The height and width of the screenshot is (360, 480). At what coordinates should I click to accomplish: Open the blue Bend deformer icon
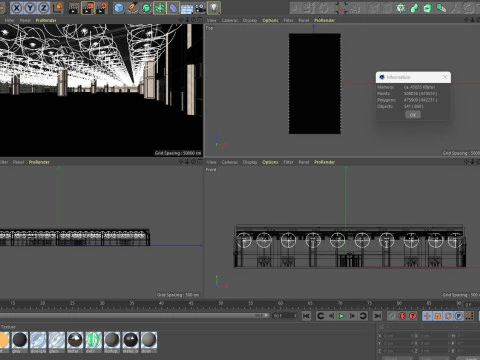click(173, 8)
